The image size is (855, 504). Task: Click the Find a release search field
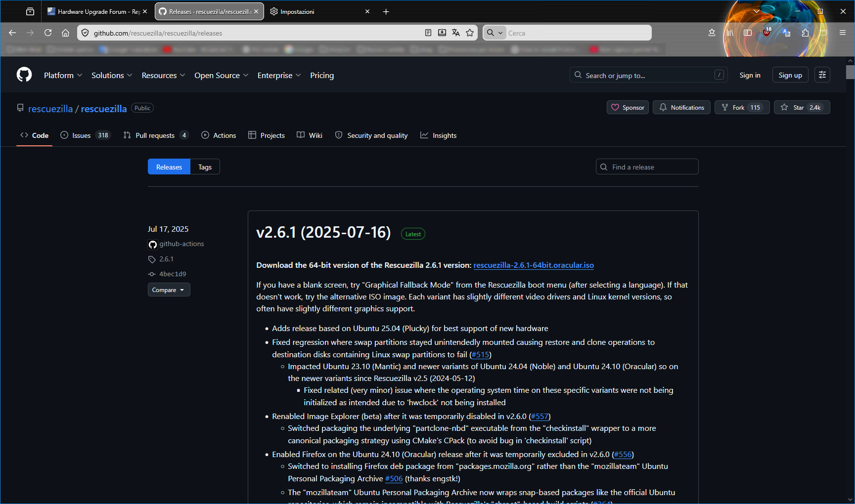[647, 167]
